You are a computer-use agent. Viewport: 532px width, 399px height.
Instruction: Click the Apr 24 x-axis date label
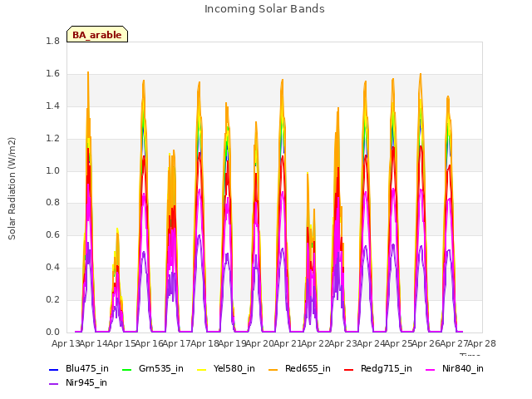(371, 343)
